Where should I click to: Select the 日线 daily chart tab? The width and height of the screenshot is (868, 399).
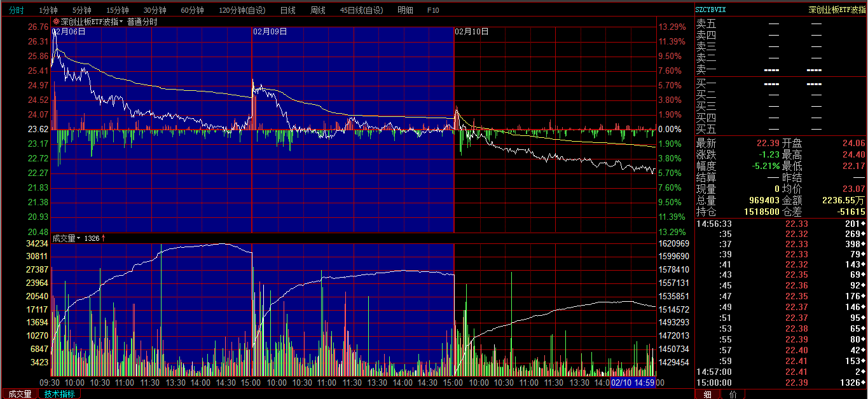tap(287, 10)
